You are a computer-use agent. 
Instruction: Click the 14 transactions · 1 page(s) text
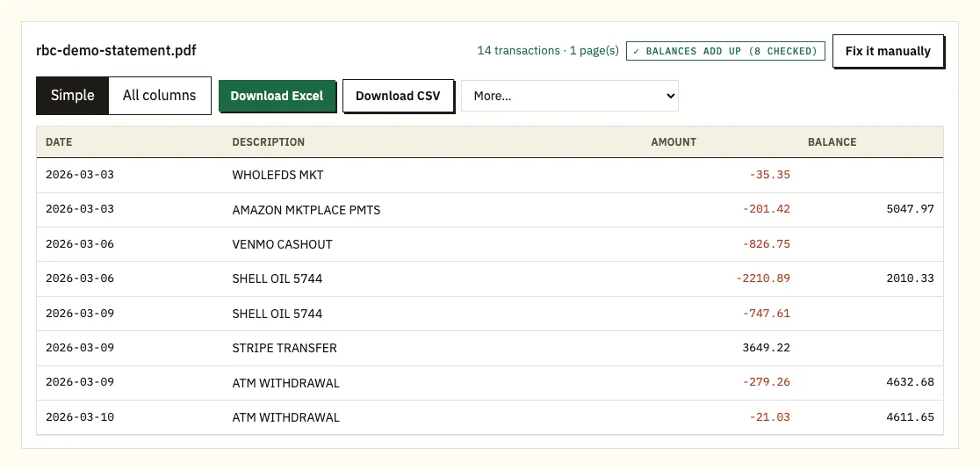pyautogui.click(x=547, y=51)
